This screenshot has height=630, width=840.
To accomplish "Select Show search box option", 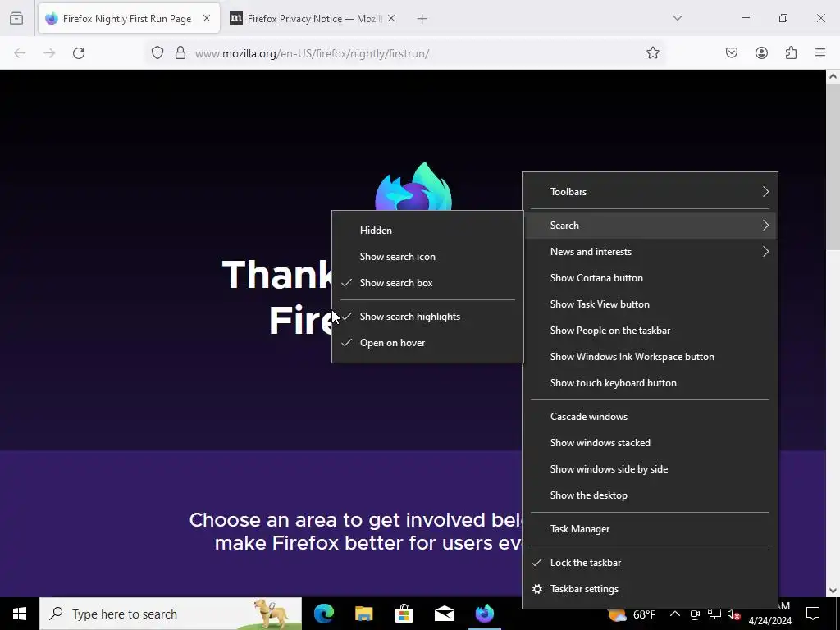I will tap(427, 283).
